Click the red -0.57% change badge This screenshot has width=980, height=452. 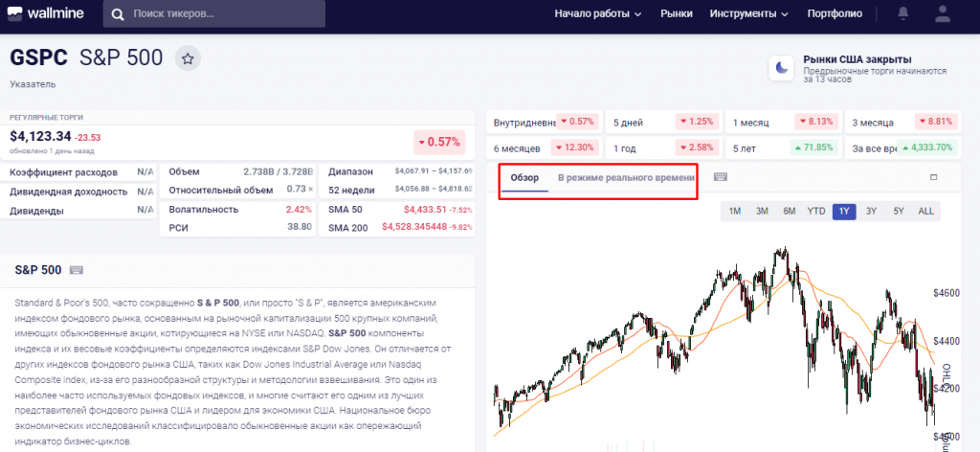pos(438,142)
